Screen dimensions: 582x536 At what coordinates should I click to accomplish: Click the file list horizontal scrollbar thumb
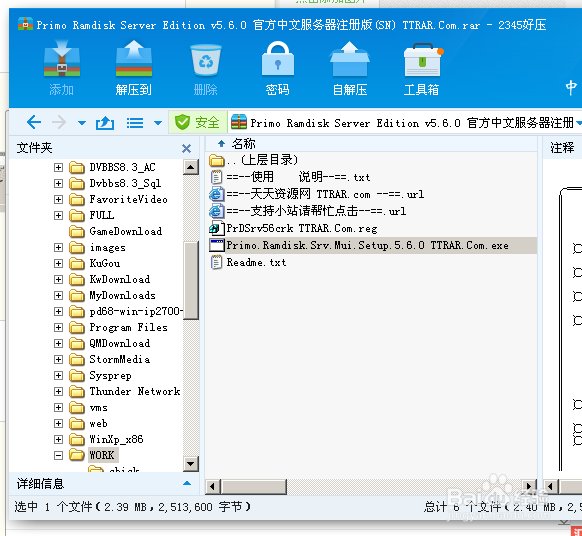coord(254,487)
